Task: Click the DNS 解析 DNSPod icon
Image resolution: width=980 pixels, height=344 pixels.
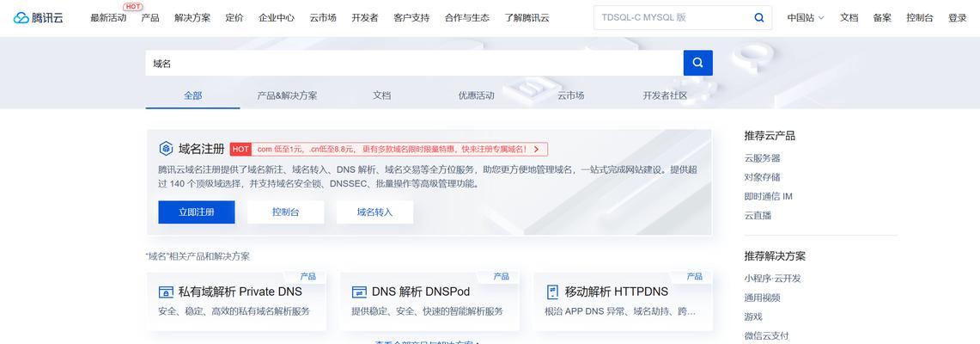Action: (359, 292)
